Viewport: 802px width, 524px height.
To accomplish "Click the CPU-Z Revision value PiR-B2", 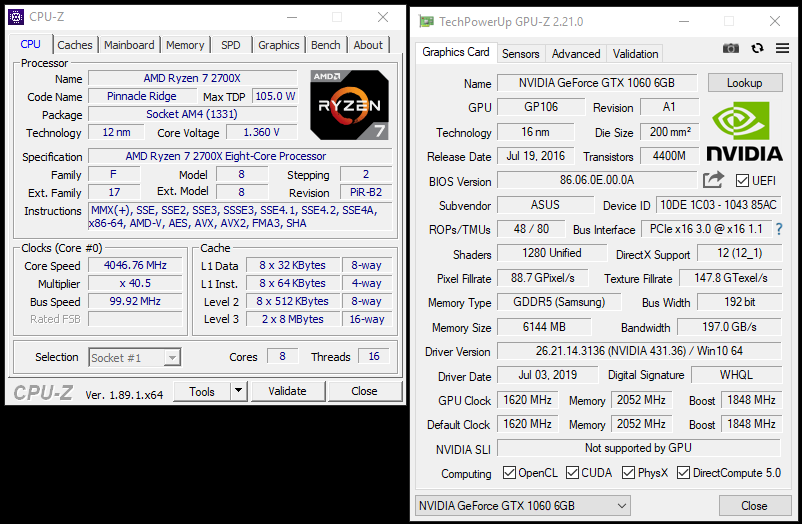I will click(x=366, y=192).
